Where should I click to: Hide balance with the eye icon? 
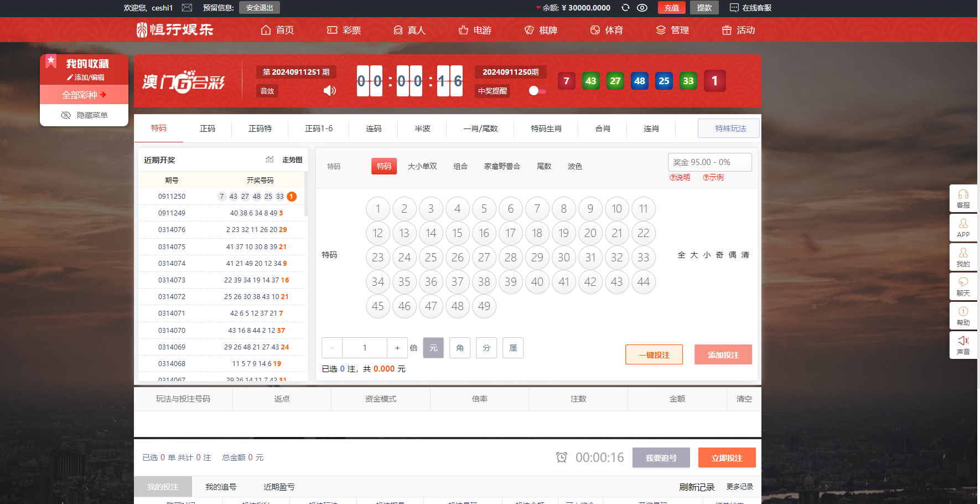(642, 8)
